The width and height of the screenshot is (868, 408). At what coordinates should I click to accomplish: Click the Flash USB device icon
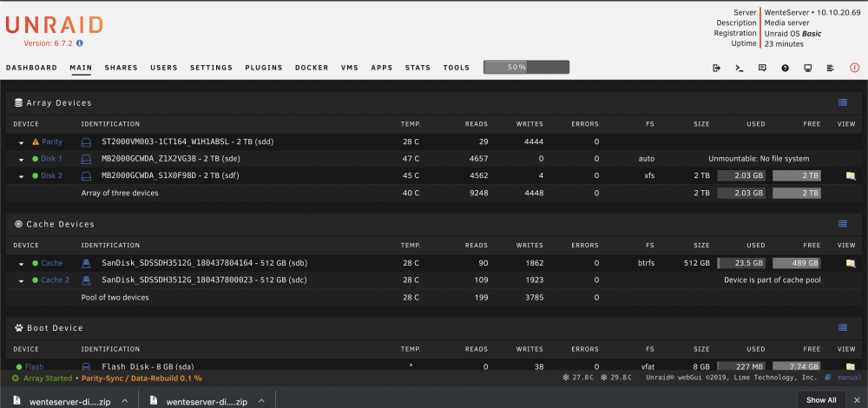point(86,366)
